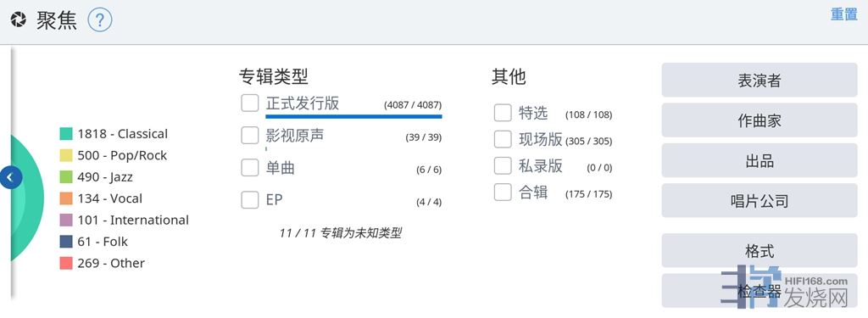Enable the 影视原声 checkbox
This screenshot has width=868, height=318.
click(250, 135)
